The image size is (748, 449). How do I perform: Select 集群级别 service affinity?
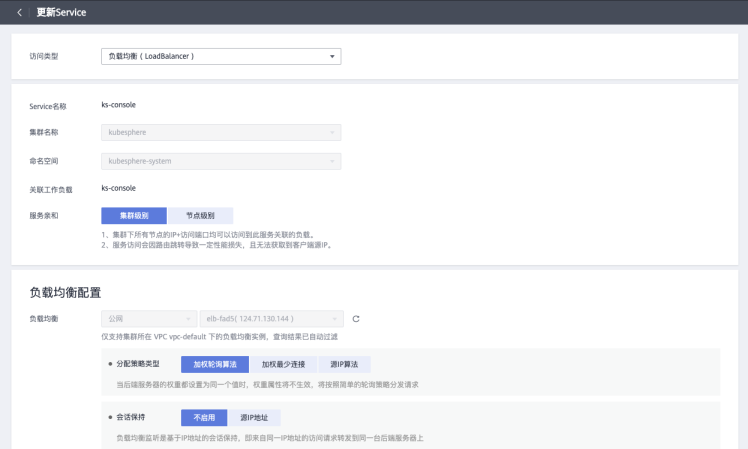(134, 215)
